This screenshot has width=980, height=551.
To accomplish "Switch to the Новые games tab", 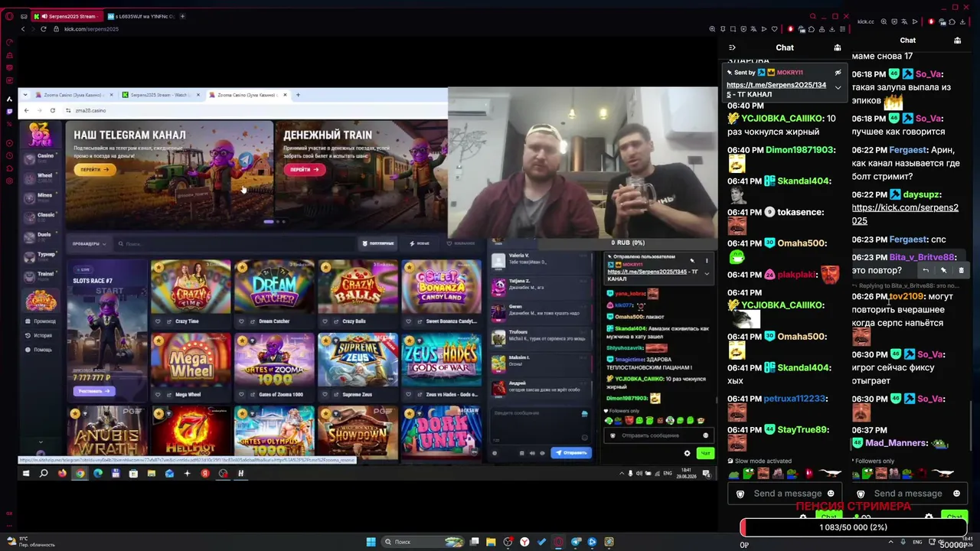I will [x=420, y=243].
